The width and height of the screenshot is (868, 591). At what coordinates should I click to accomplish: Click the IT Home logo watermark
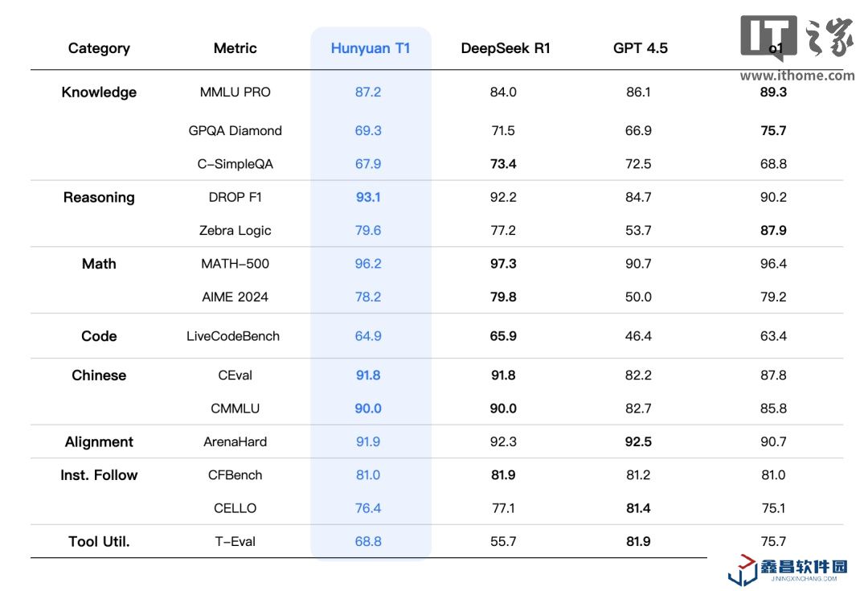tap(796, 38)
